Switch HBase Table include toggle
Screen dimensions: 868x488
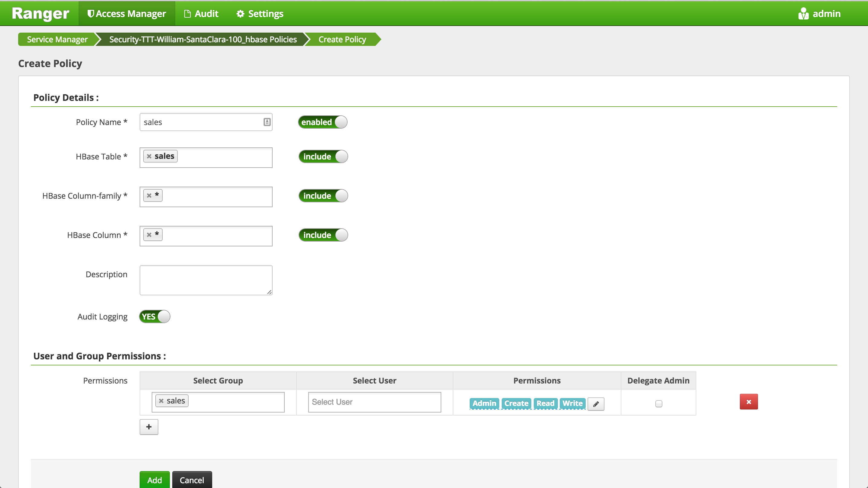pos(323,157)
